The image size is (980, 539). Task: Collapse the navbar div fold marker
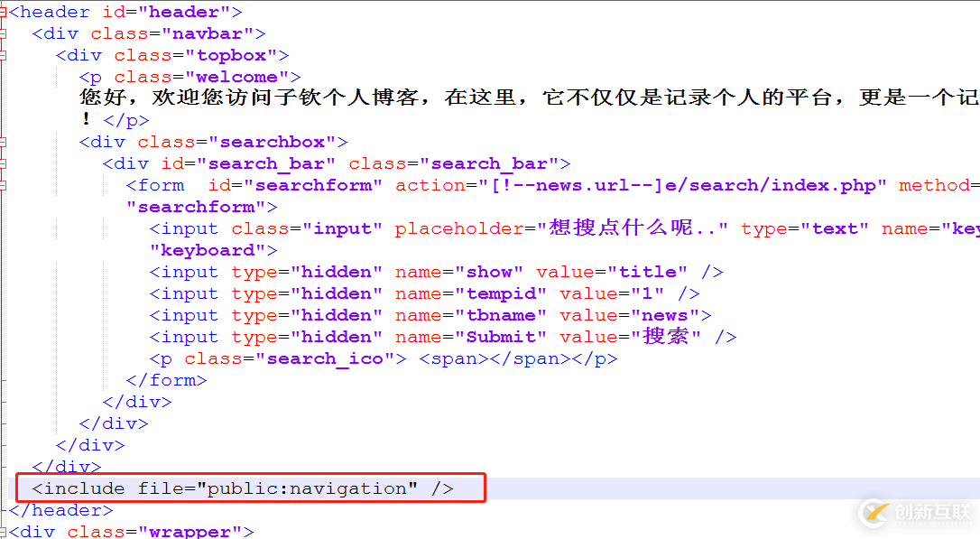pyautogui.click(x=3, y=33)
